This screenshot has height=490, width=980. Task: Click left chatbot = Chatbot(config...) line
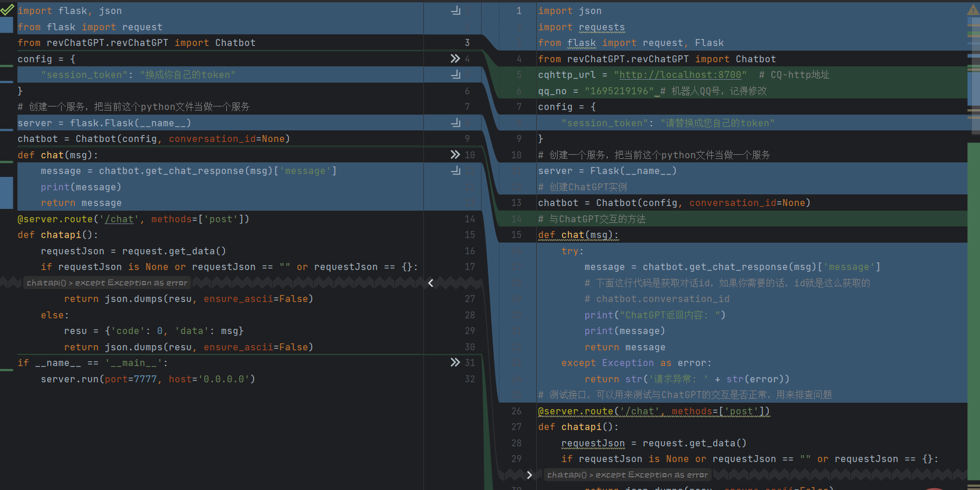(x=154, y=139)
